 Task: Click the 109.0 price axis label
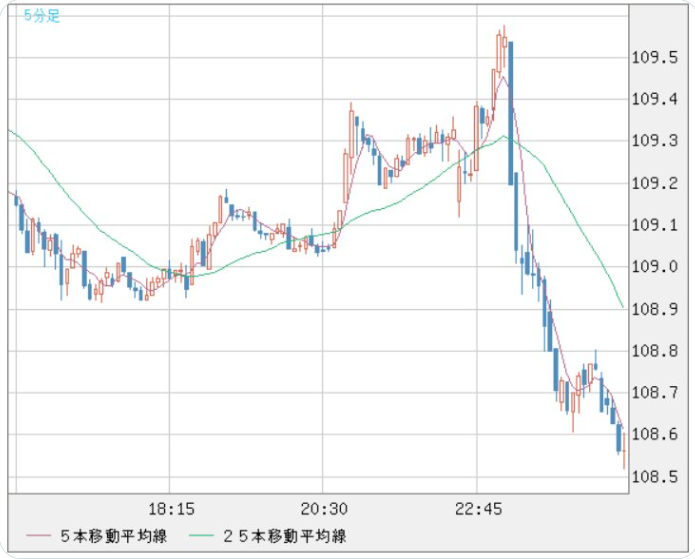coord(657,267)
